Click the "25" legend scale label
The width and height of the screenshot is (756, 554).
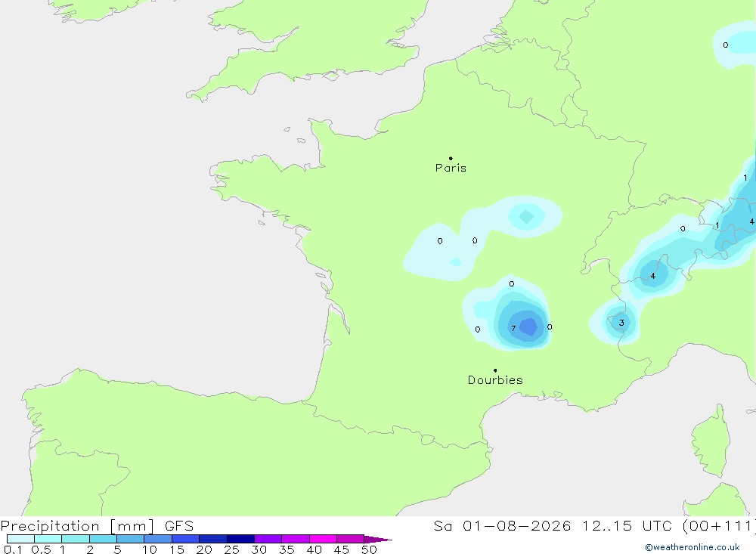pyautogui.click(x=231, y=549)
